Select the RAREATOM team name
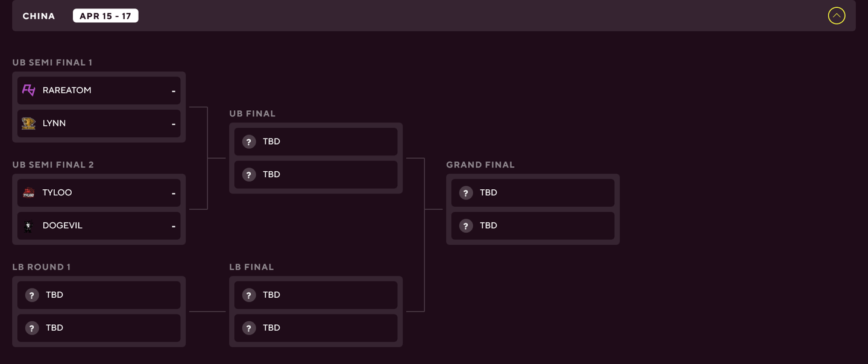Image resolution: width=868 pixels, height=364 pixels. [x=67, y=90]
